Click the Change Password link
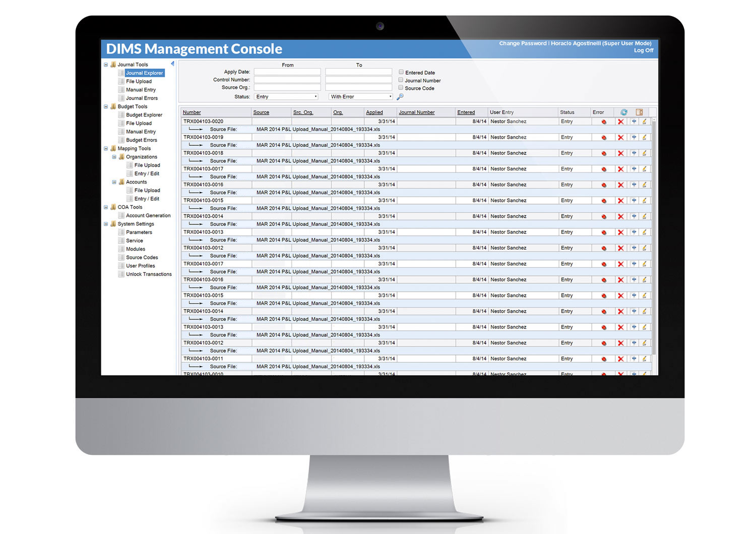This screenshot has width=756, height=534. pyautogui.click(x=523, y=43)
